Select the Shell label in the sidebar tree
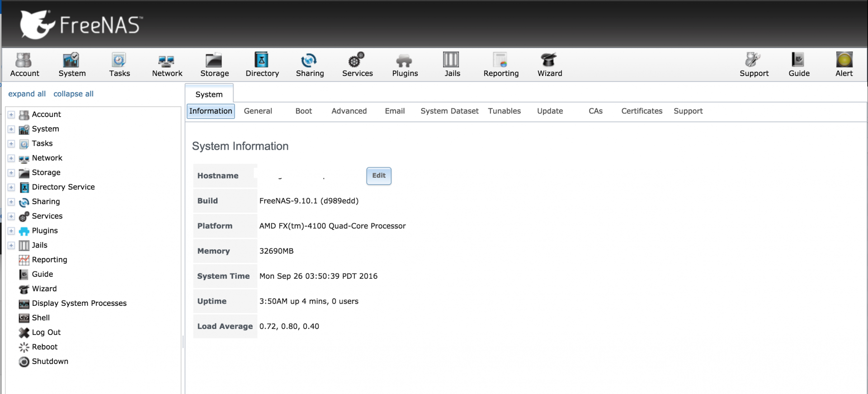The image size is (868, 394). [41, 318]
